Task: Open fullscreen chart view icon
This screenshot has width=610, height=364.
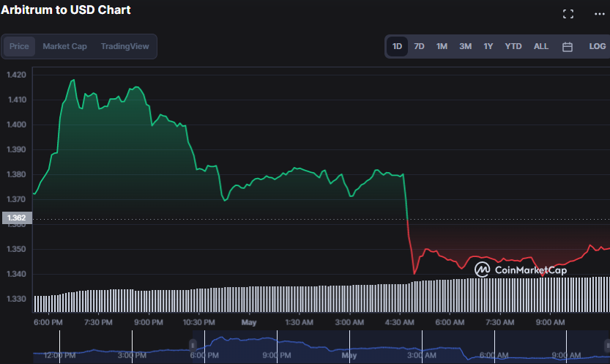Action: 568,14
